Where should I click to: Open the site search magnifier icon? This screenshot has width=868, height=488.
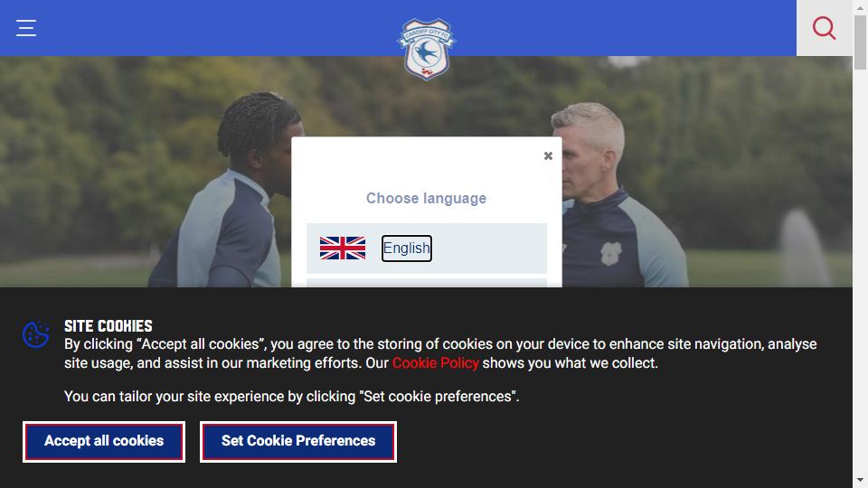pos(824,28)
